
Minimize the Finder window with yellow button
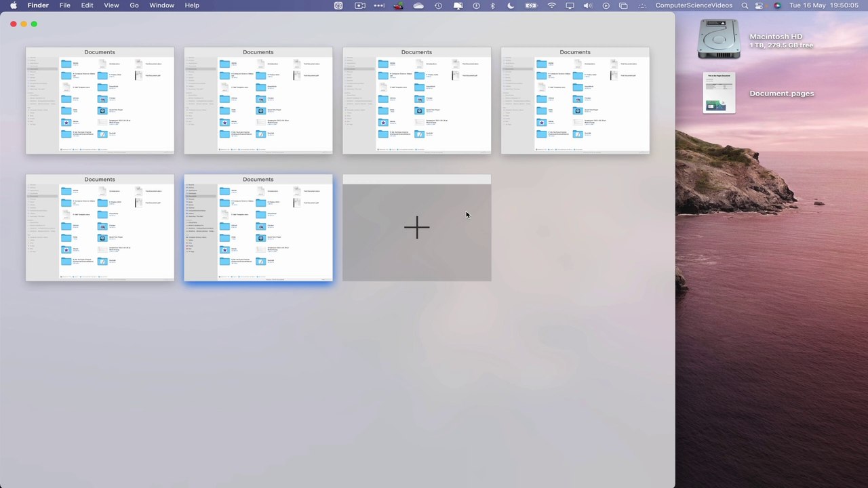(24, 24)
